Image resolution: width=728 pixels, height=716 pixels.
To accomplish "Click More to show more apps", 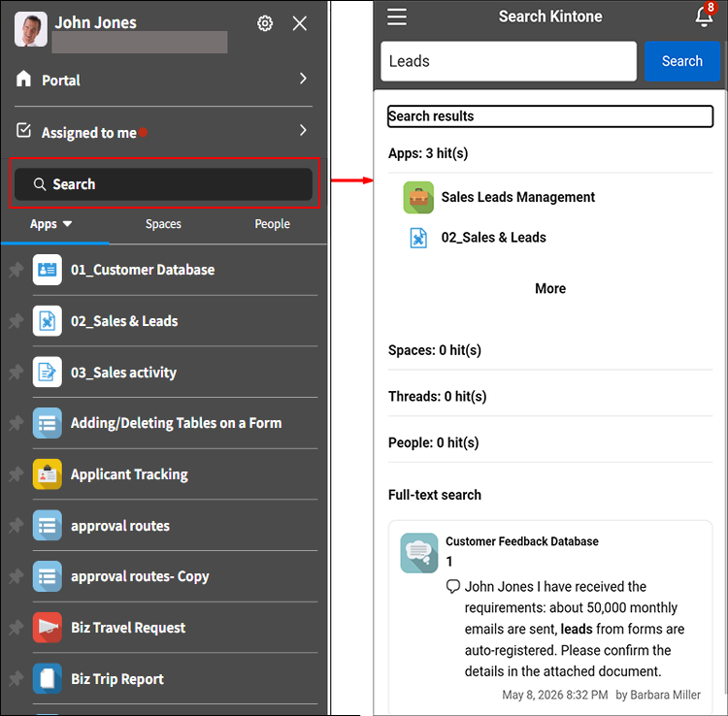I will click(x=550, y=288).
